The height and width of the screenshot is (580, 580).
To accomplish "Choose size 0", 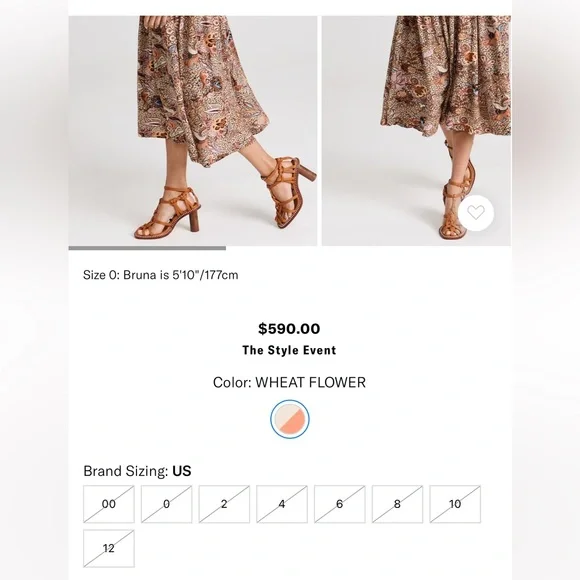I will 166,504.
